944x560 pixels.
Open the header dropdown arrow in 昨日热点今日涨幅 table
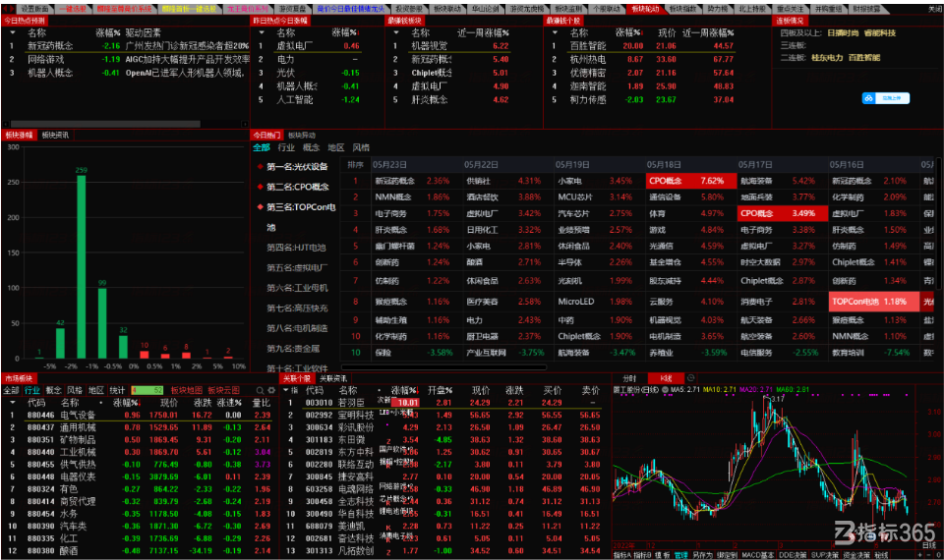click(x=261, y=32)
